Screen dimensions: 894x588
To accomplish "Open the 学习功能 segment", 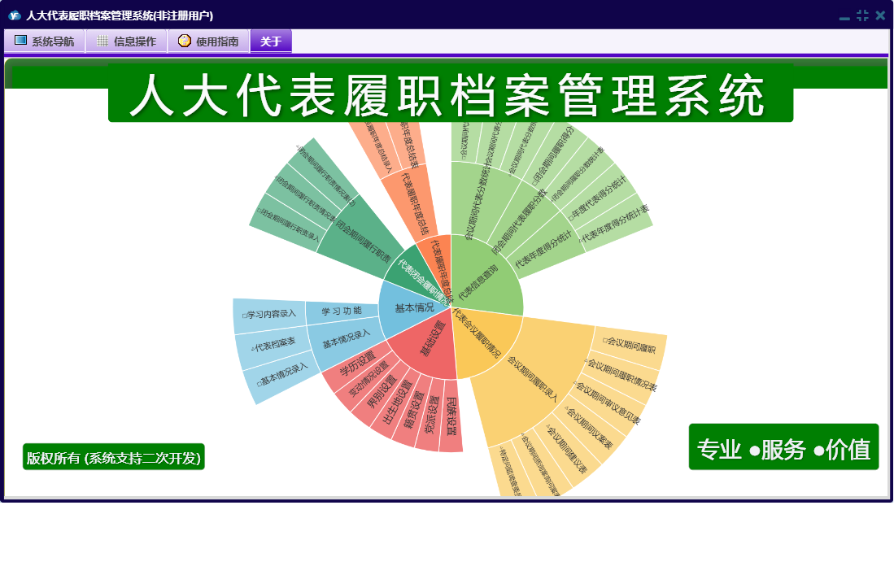I will (x=342, y=311).
